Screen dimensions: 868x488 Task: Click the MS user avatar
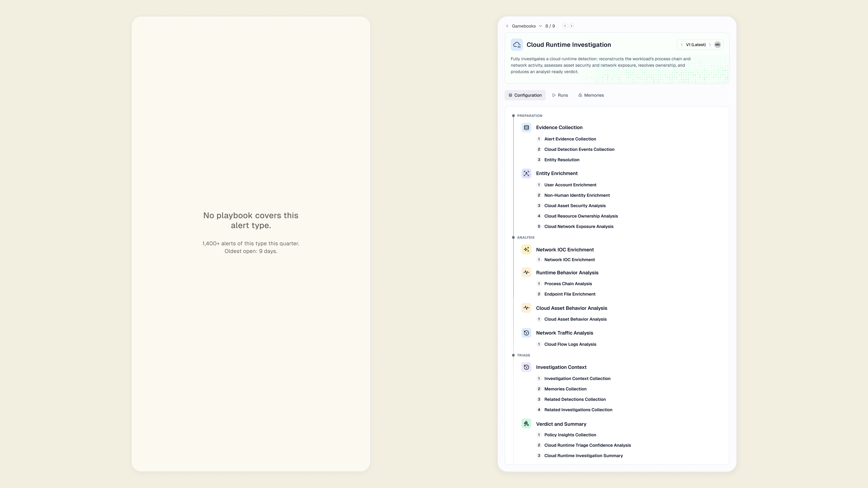point(717,45)
